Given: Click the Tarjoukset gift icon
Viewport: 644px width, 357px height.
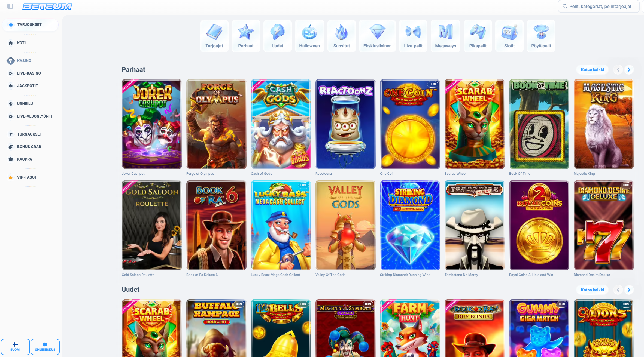Looking at the screenshot, I should (x=11, y=25).
